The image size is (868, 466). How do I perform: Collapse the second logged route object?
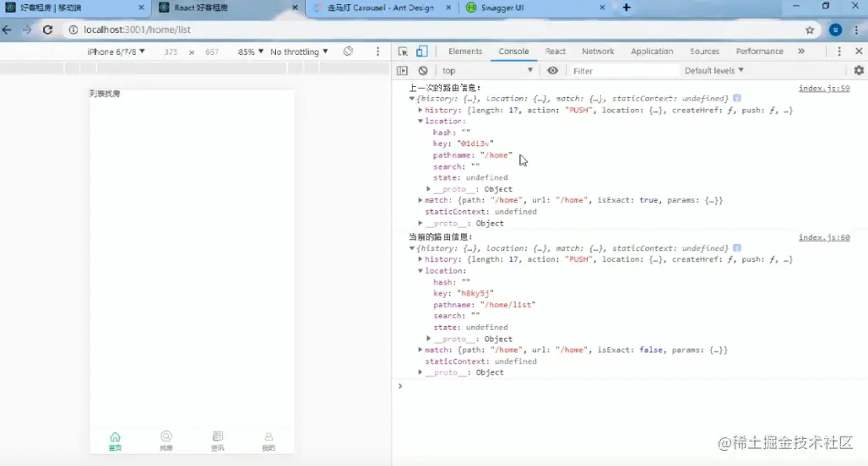pyautogui.click(x=412, y=248)
